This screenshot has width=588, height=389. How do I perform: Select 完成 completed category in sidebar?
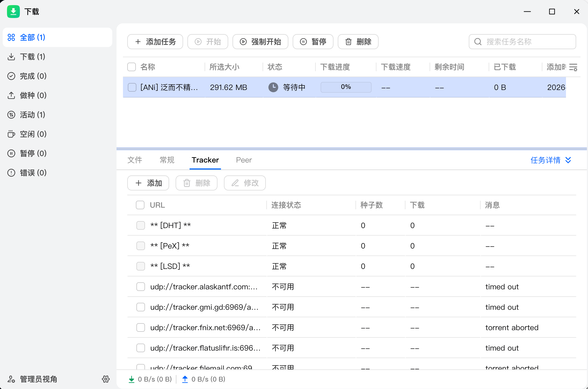coord(33,76)
